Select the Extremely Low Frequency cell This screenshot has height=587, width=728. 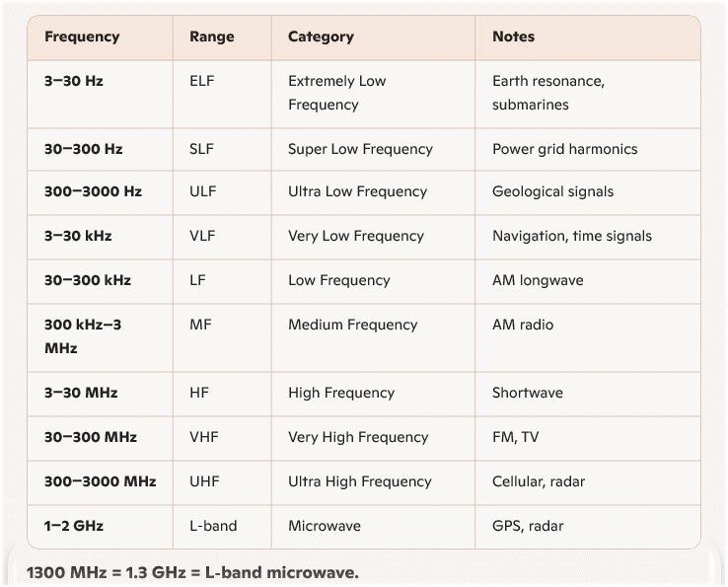click(x=337, y=93)
